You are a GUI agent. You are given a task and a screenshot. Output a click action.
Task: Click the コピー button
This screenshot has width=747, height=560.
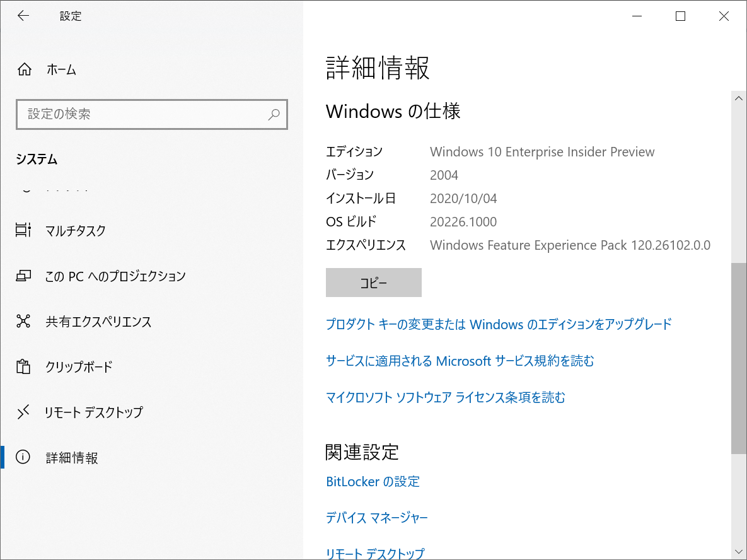pos(373,283)
